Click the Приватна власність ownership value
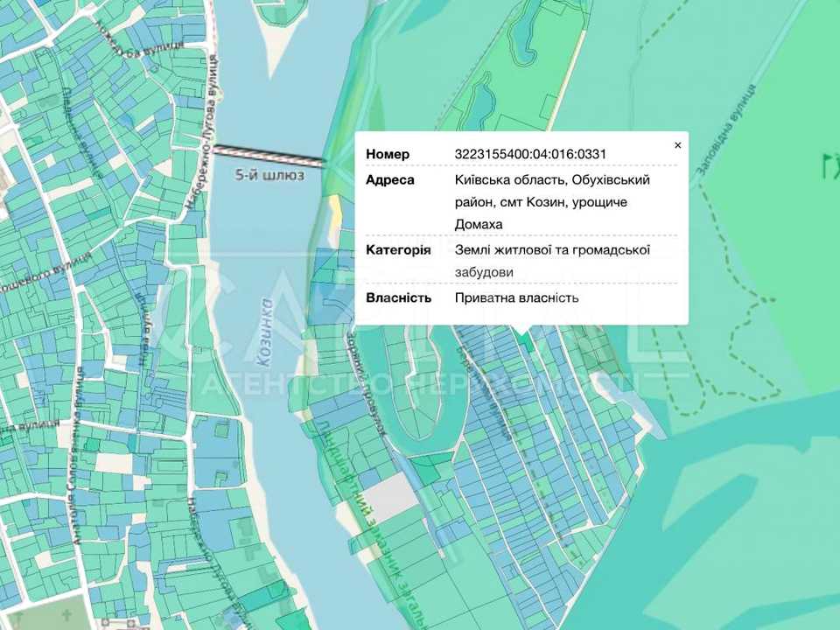Viewport: 840px width, 630px height. click(516, 297)
